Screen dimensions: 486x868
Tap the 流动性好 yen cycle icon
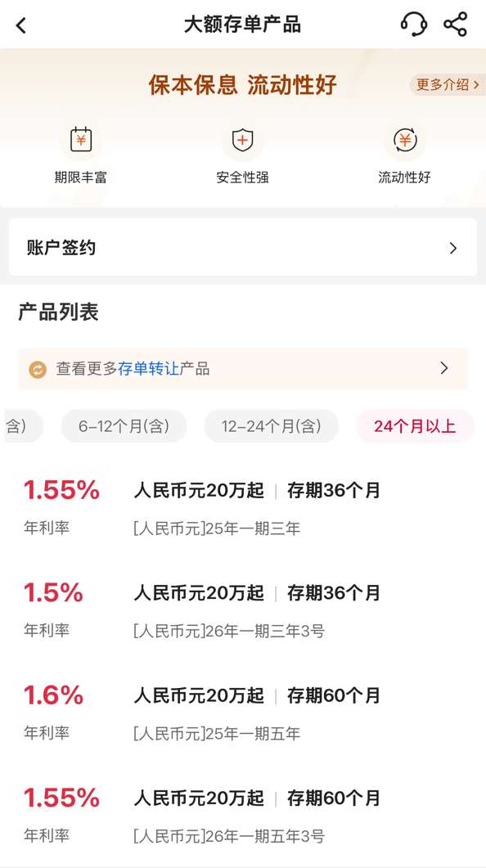tap(405, 140)
